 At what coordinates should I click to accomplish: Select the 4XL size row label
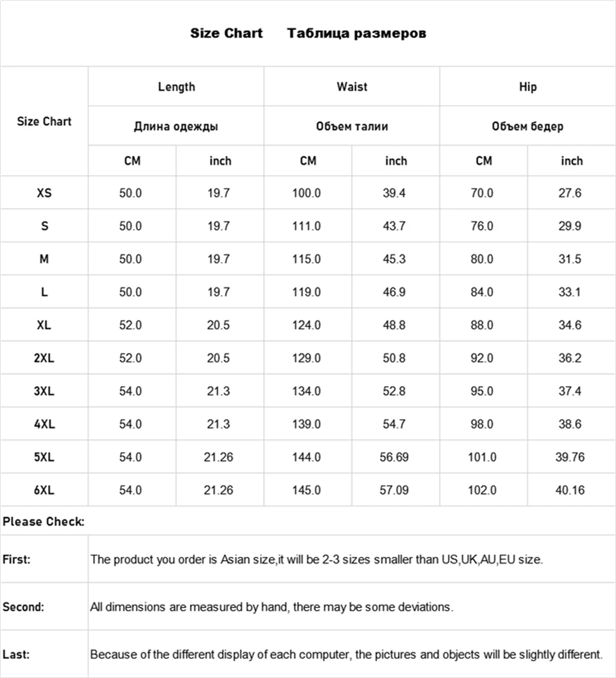44,424
